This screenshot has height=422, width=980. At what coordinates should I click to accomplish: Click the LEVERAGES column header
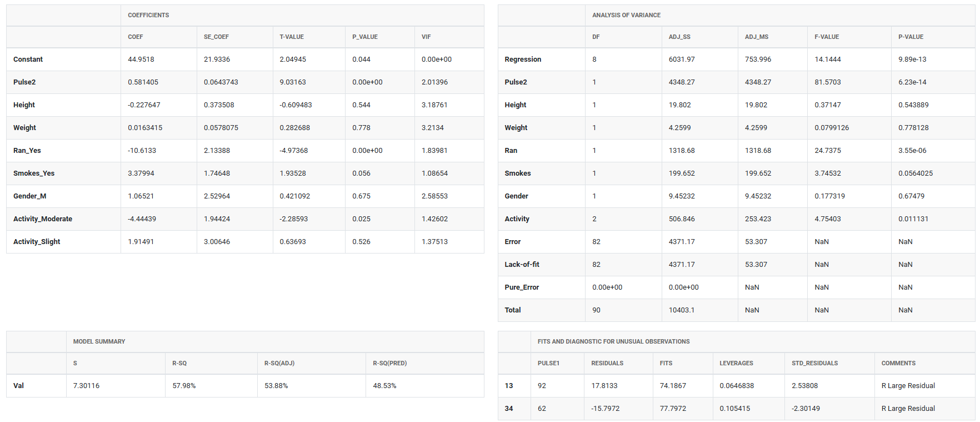(x=736, y=363)
